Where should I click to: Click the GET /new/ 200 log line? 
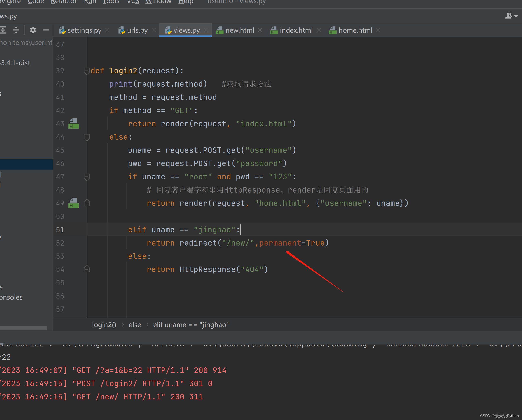coord(101,397)
